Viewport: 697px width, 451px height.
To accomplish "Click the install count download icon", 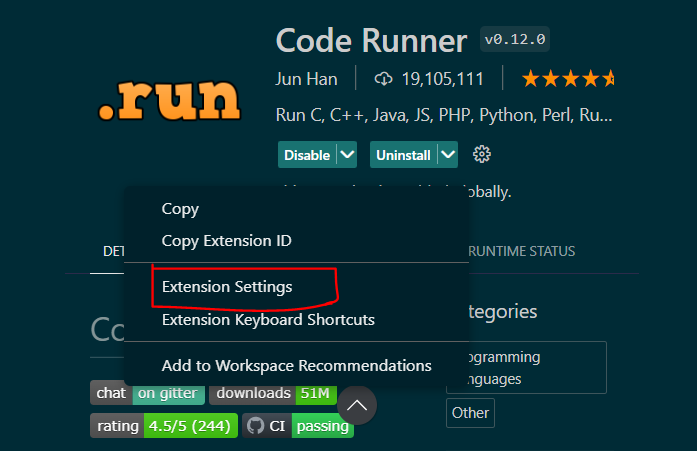I will (x=383, y=79).
